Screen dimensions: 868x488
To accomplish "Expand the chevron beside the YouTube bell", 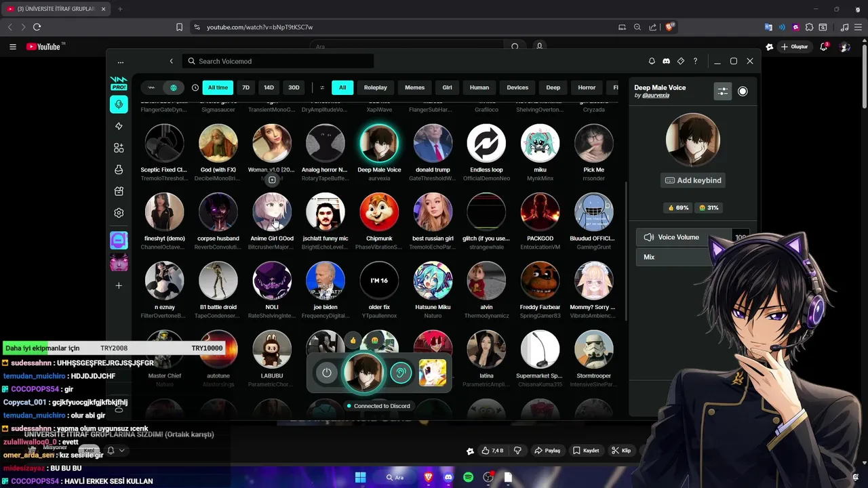I will pos(122,450).
